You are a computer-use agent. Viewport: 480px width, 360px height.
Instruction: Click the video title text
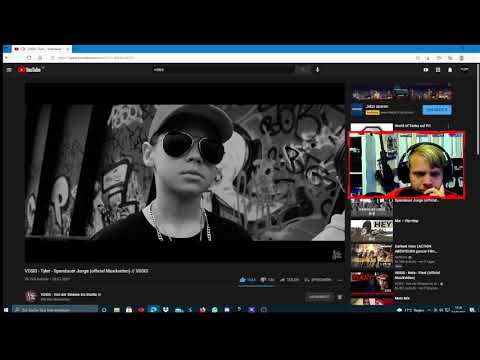86,271
